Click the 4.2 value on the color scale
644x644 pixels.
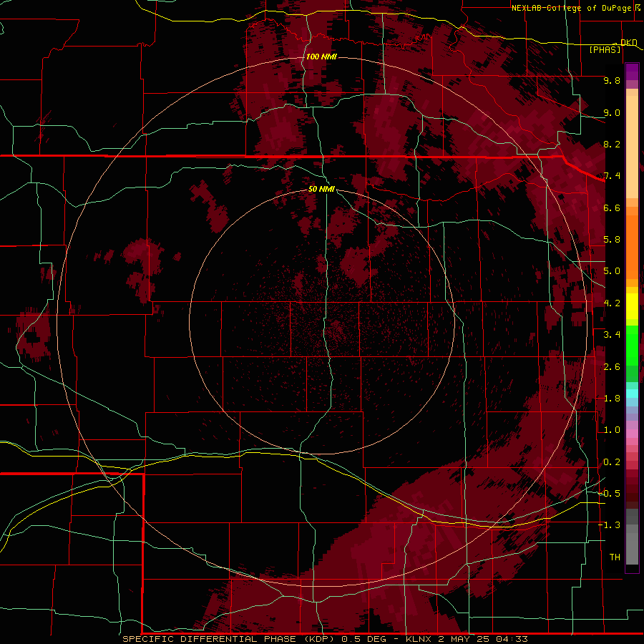pyautogui.click(x=612, y=303)
